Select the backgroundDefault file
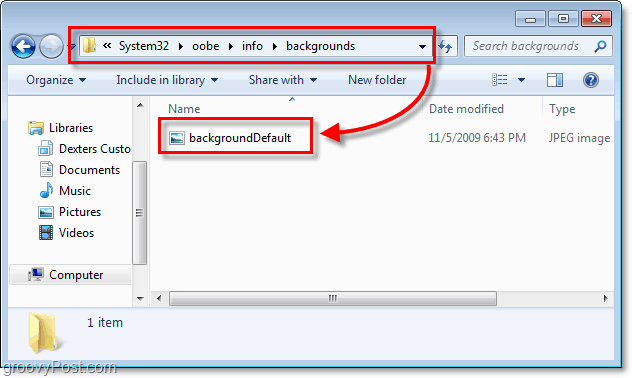Image resolution: width=632 pixels, height=378 pixels. pyautogui.click(x=240, y=138)
